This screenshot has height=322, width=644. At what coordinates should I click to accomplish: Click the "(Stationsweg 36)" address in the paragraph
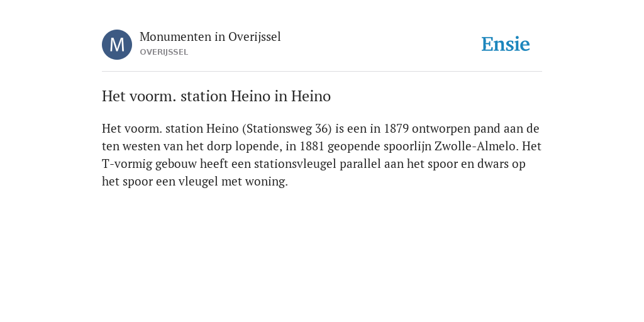[x=287, y=128]
